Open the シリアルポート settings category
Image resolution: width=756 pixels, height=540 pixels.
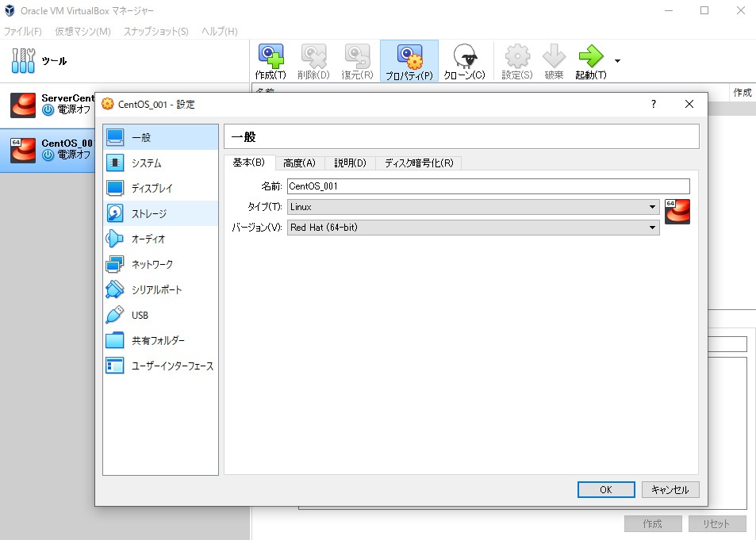[160, 289]
